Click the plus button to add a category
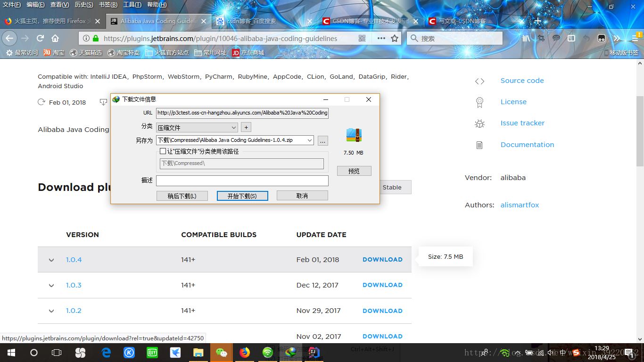Viewport: 644px width, 362px height. (x=246, y=127)
